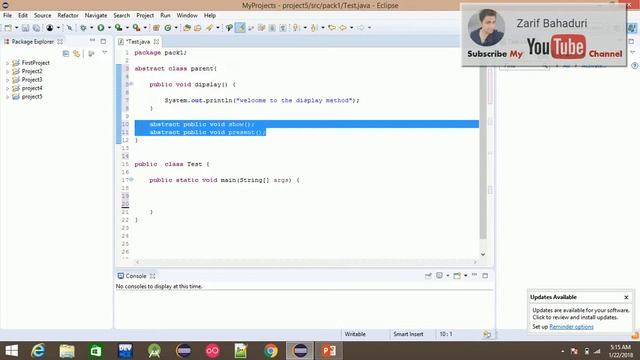Image resolution: width=640 pixels, height=360 pixels.
Task: Open the New file dropdown arrow
Action: click(16, 28)
